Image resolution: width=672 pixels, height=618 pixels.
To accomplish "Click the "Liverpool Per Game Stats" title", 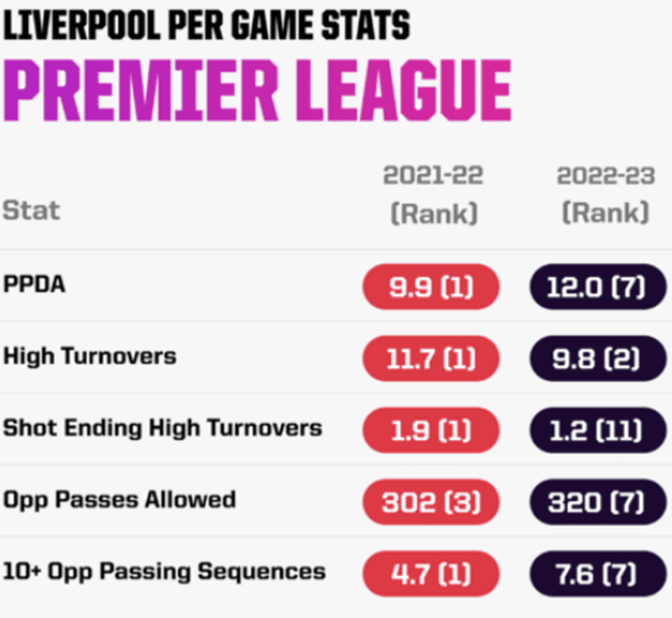I will click(x=206, y=26).
